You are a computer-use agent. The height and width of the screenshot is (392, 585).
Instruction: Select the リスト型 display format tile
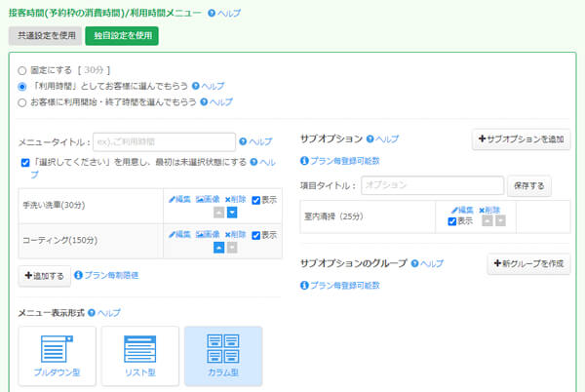point(140,356)
